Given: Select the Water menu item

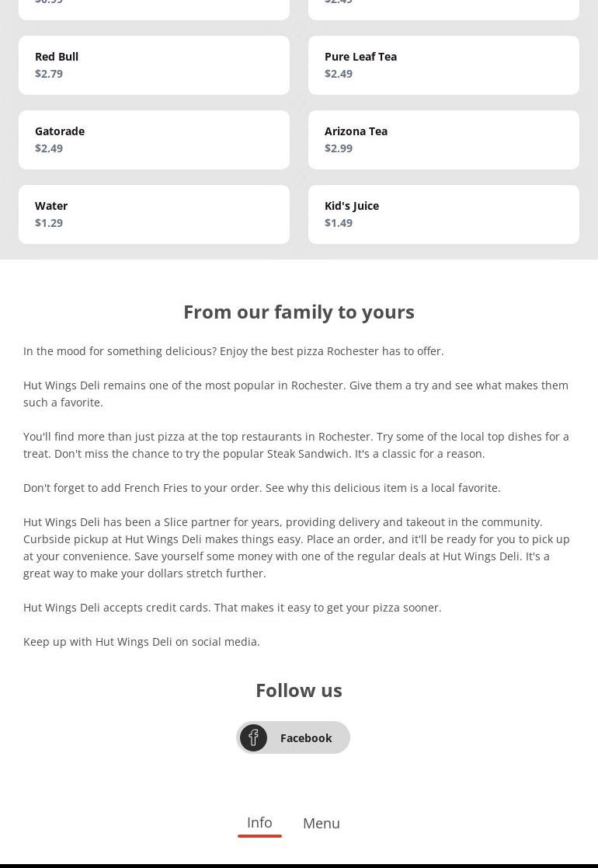Looking at the screenshot, I should (x=154, y=214).
